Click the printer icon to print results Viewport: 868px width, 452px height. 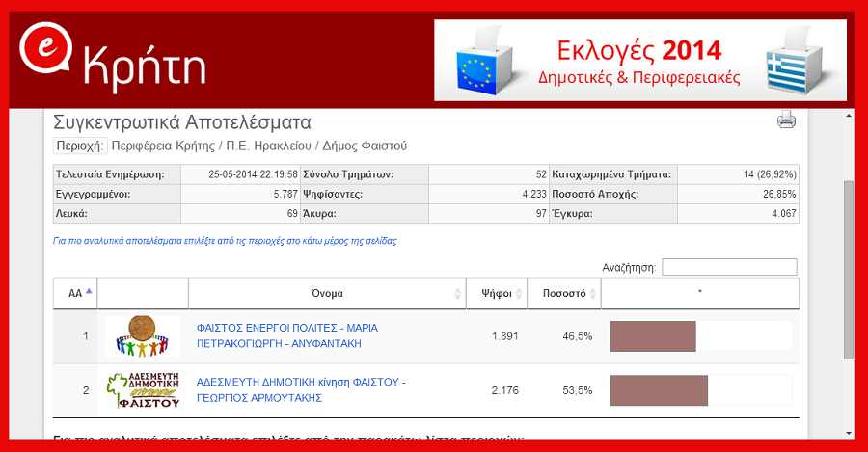point(786,120)
